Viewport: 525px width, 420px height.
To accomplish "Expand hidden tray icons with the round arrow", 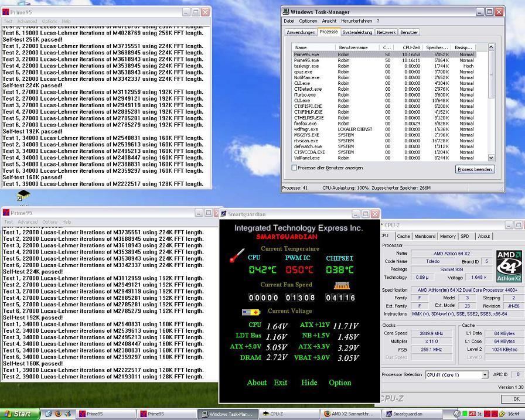I will (x=457, y=414).
